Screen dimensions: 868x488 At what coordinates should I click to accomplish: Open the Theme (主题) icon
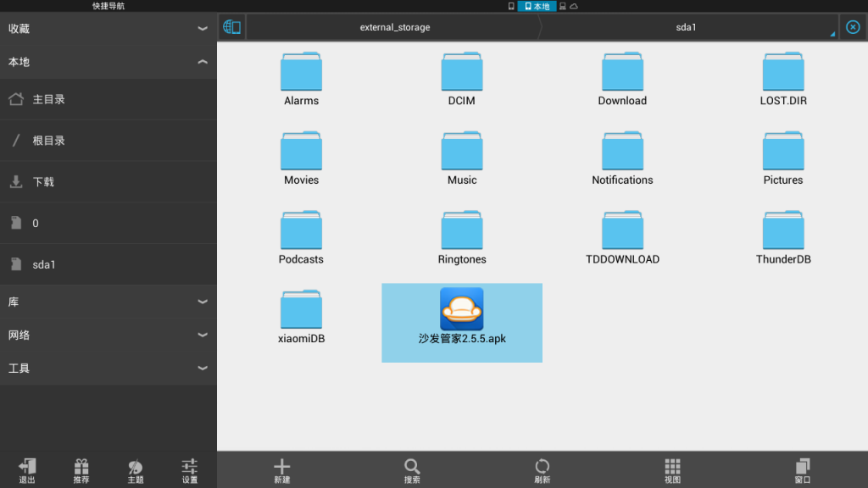click(x=136, y=470)
